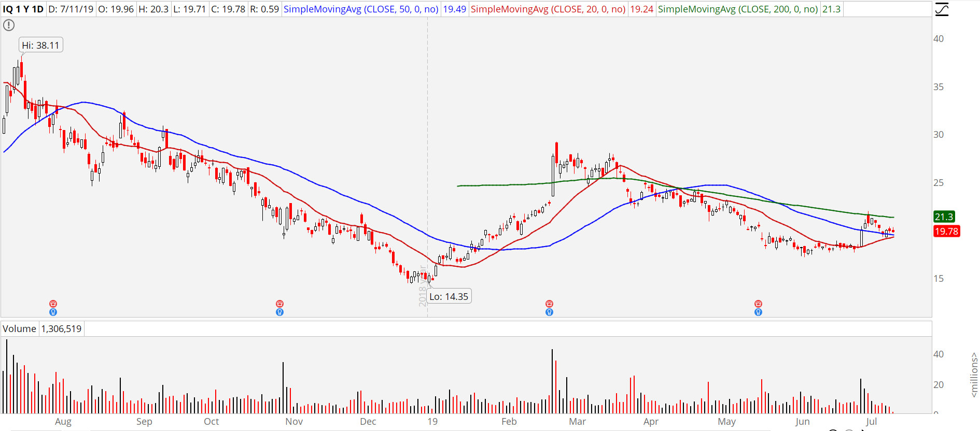
Task: Click the green 21.3 SMA 200 value in header
Action: 831,9
